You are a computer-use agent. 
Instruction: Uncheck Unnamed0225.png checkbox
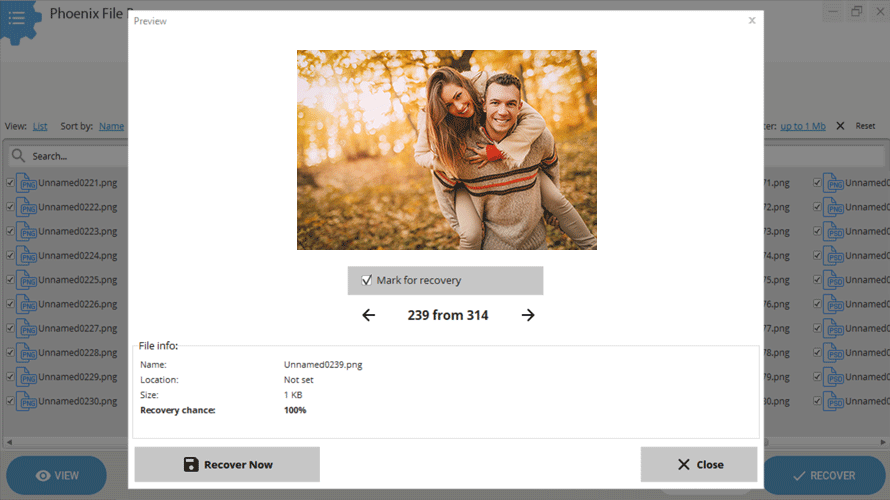pyautogui.click(x=10, y=280)
